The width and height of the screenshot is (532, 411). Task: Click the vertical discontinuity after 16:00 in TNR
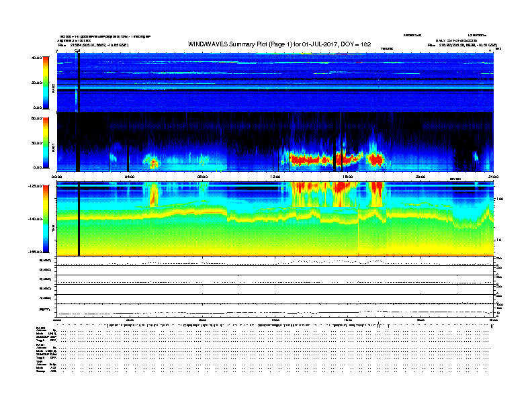(x=358, y=230)
